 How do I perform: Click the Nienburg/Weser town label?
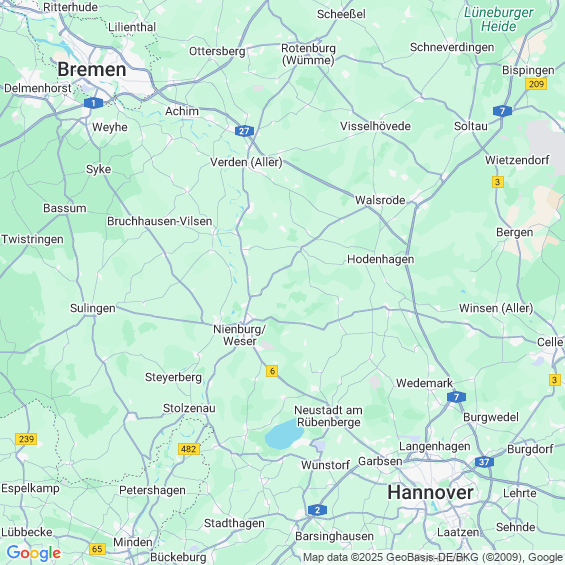(x=240, y=335)
